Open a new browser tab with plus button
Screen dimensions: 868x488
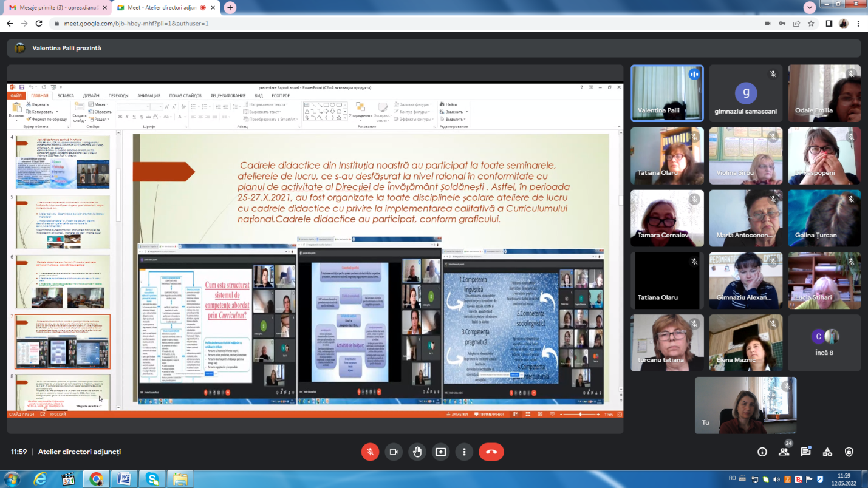click(x=230, y=7)
